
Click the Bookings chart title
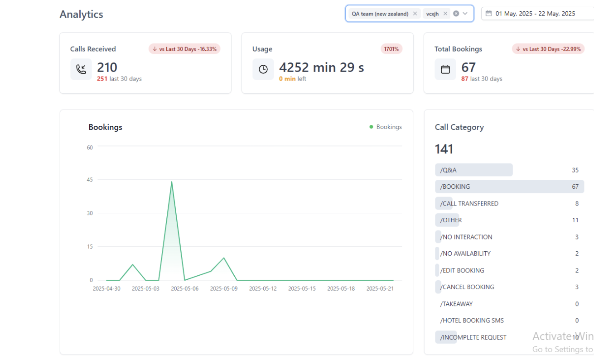pos(106,127)
